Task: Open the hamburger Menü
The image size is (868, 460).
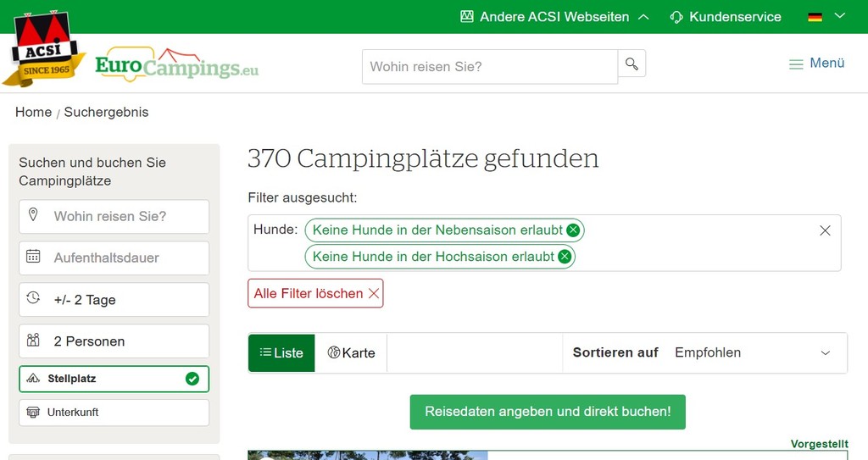Action: coord(816,63)
